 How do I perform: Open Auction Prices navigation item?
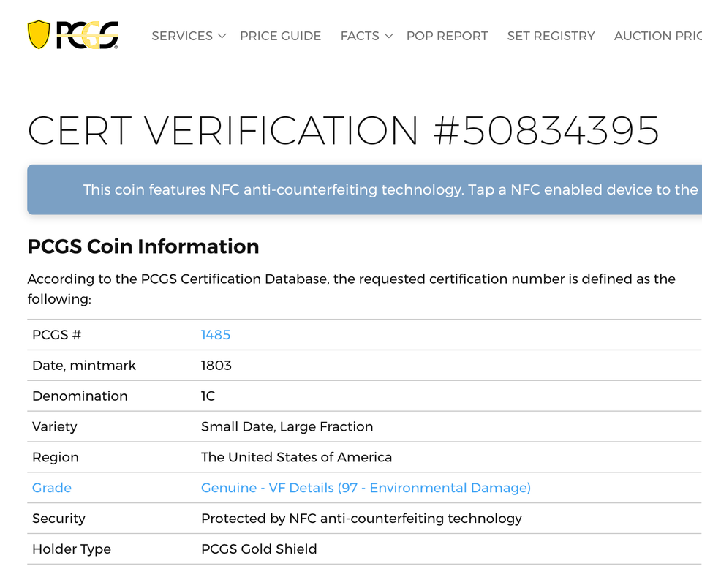tap(657, 36)
